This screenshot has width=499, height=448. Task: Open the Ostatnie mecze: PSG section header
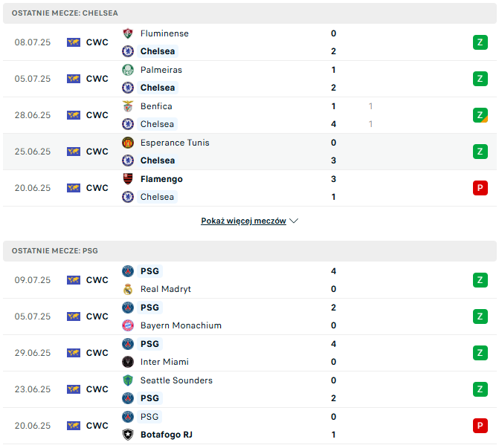tap(250, 251)
